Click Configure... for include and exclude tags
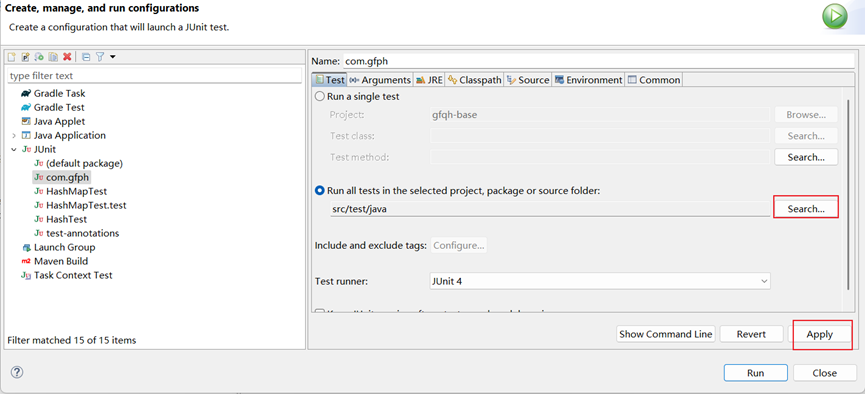865x394 pixels. (x=459, y=246)
